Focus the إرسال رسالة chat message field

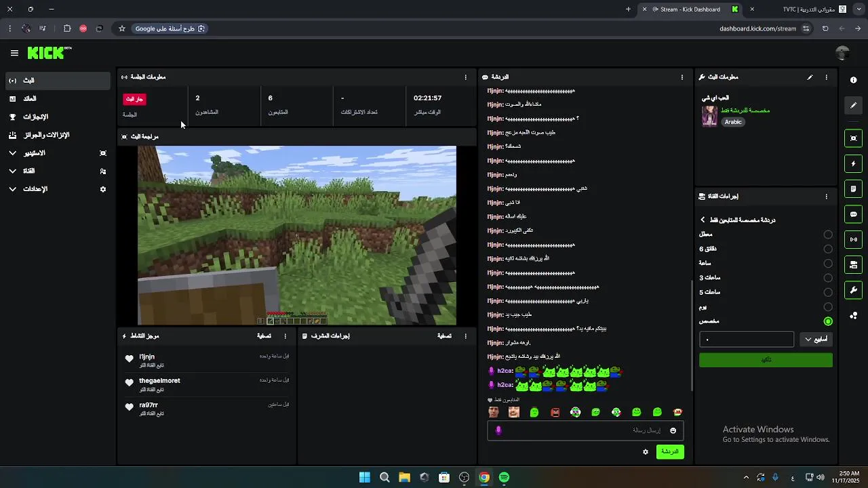click(x=585, y=430)
